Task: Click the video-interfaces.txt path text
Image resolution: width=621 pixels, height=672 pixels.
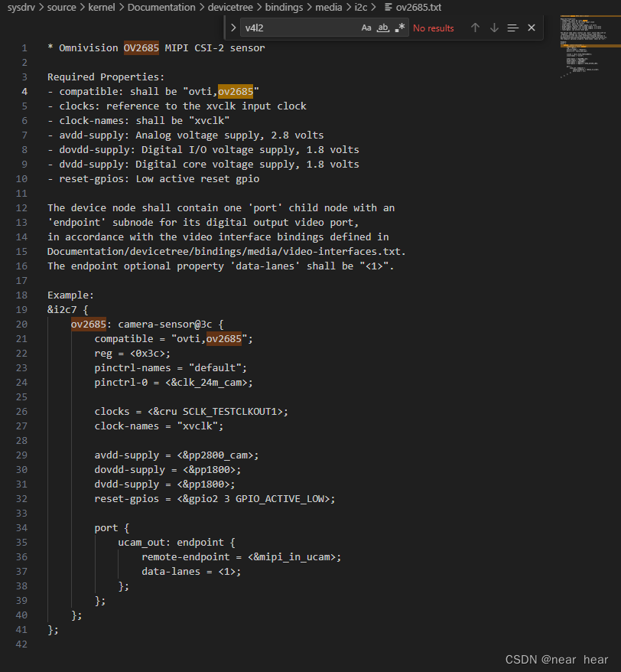Action: click(226, 251)
